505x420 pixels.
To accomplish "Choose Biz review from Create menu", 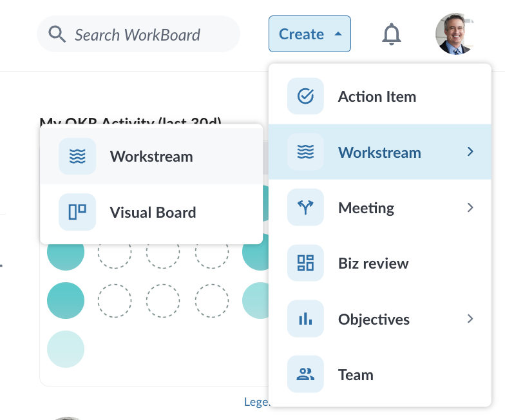I will [380, 263].
